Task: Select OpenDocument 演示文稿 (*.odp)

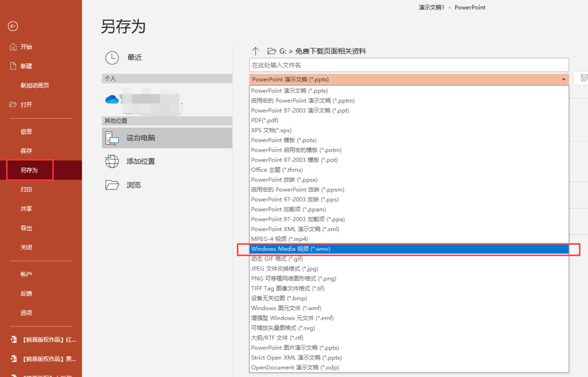Action: coord(409,367)
